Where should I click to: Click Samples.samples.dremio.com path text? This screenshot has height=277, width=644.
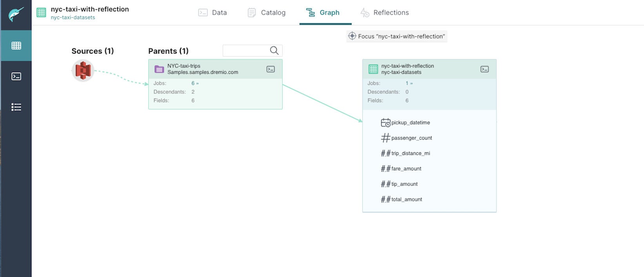click(203, 72)
